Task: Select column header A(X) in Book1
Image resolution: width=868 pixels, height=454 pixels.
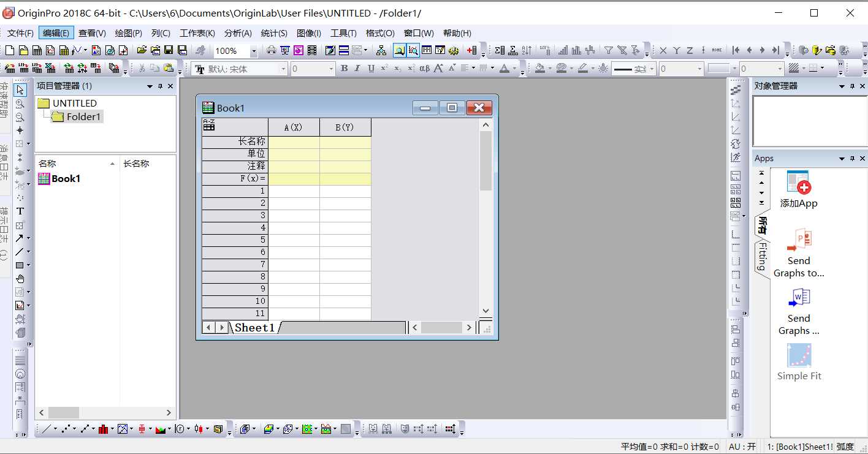Action: coord(294,127)
